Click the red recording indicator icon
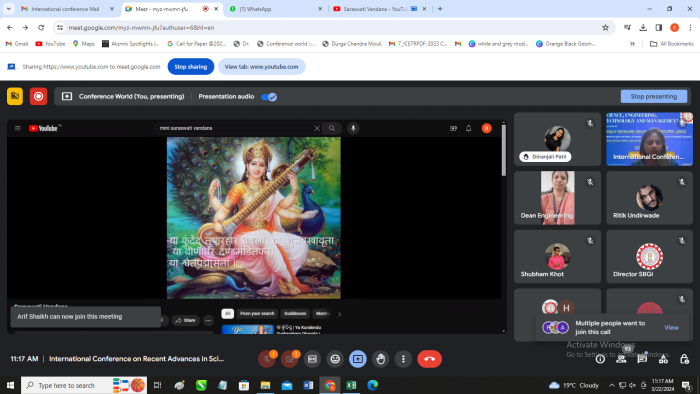This screenshot has width=700, height=394. (38, 96)
